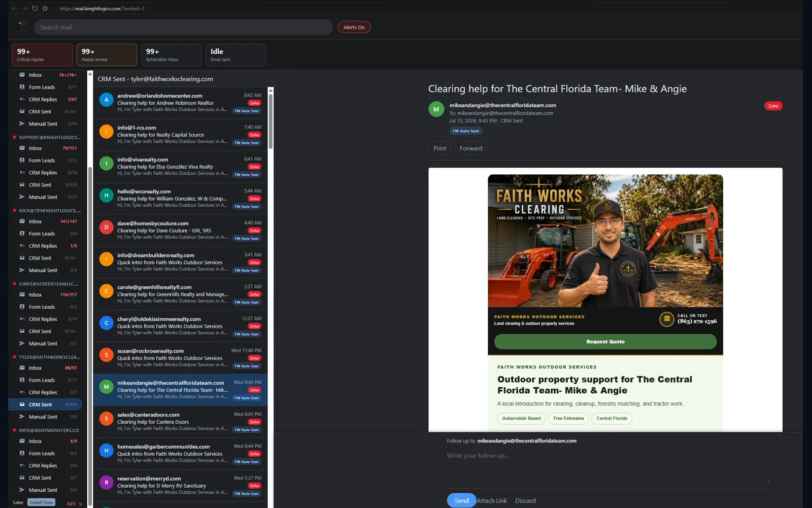Open CRM Sent folder showing 0/499
Viewport: 812px width, 508px height.
tap(45, 404)
